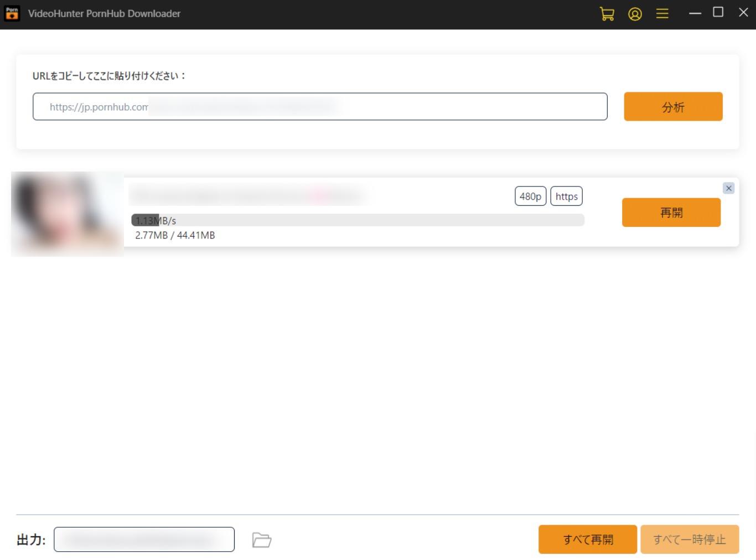756x560 pixels.
Task: Click the URLをコピーしてここに貼り付けください label
Action: (x=109, y=76)
